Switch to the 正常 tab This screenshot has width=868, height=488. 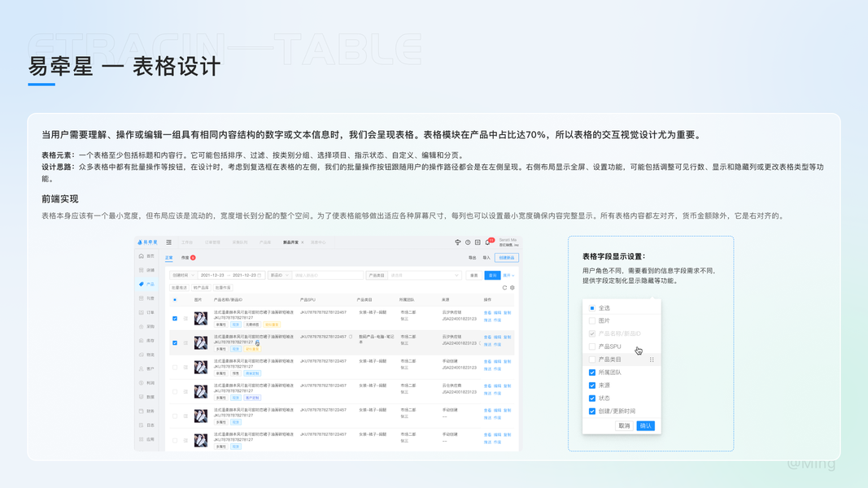[x=169, y=258]
